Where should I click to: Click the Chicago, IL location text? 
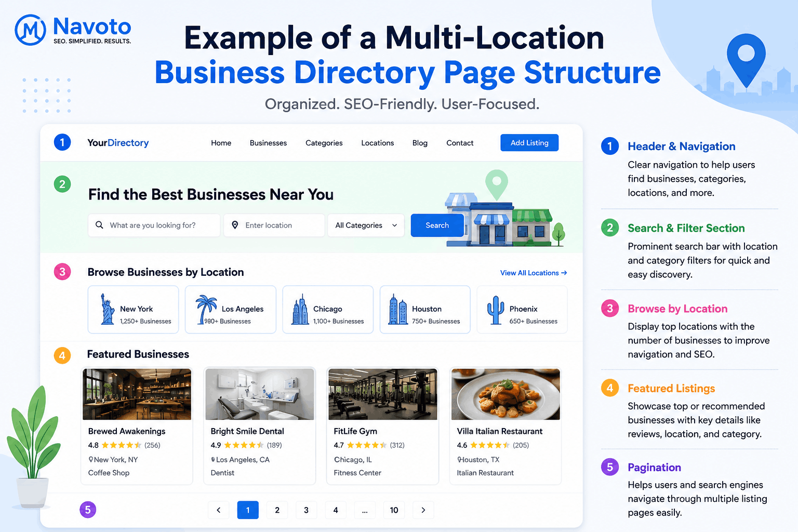(x=353, y=460)
